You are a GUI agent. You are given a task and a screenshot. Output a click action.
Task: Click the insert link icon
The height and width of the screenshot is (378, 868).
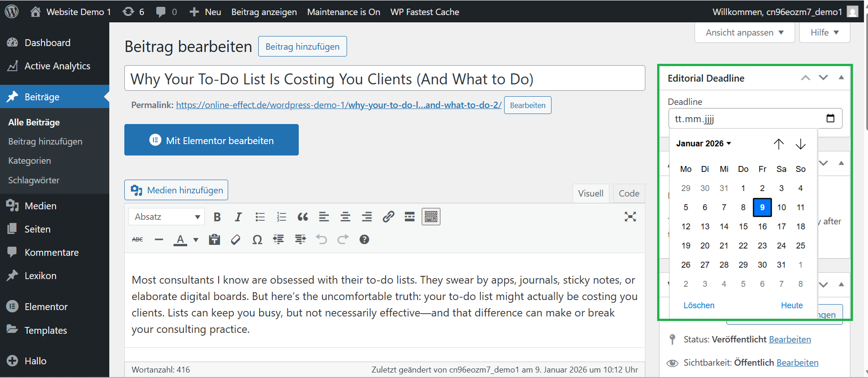click(388, 217)
